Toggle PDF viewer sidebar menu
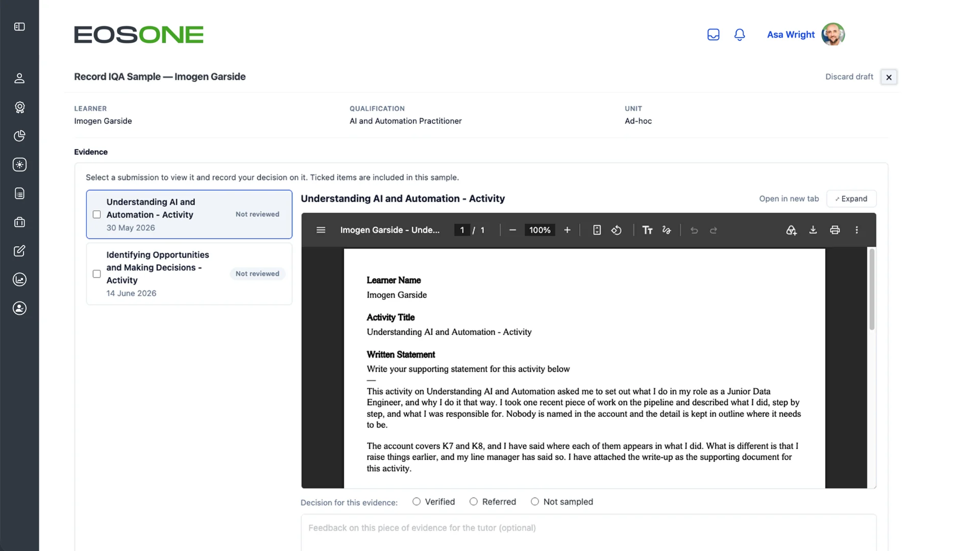 [x=321, y=230]
